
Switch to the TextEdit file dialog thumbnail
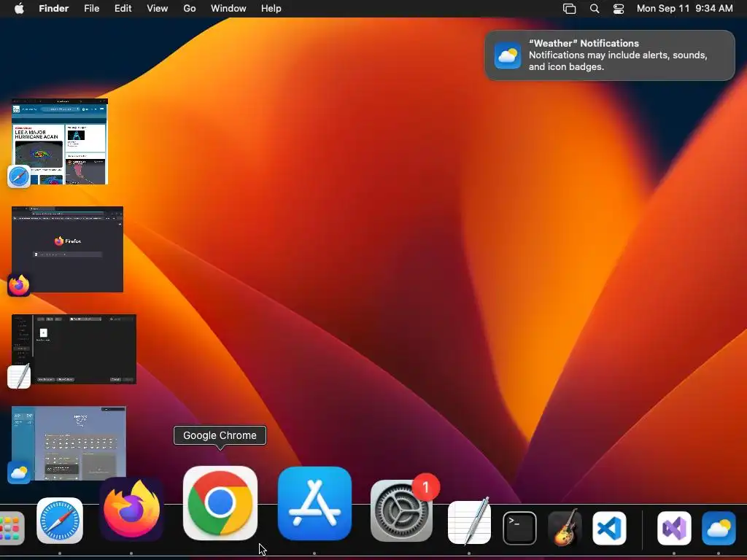point(74,349)
